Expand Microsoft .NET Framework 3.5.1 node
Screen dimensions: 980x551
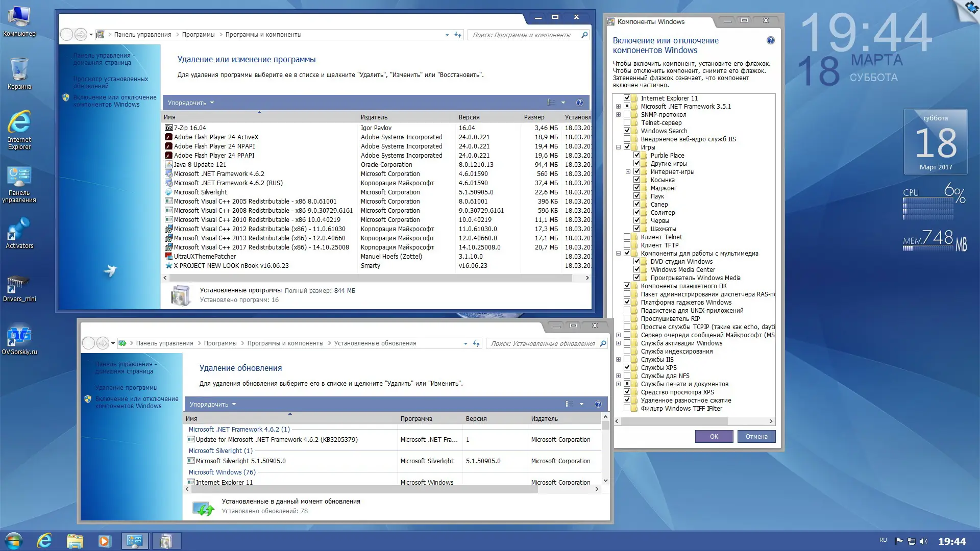(x=618, y=107)
